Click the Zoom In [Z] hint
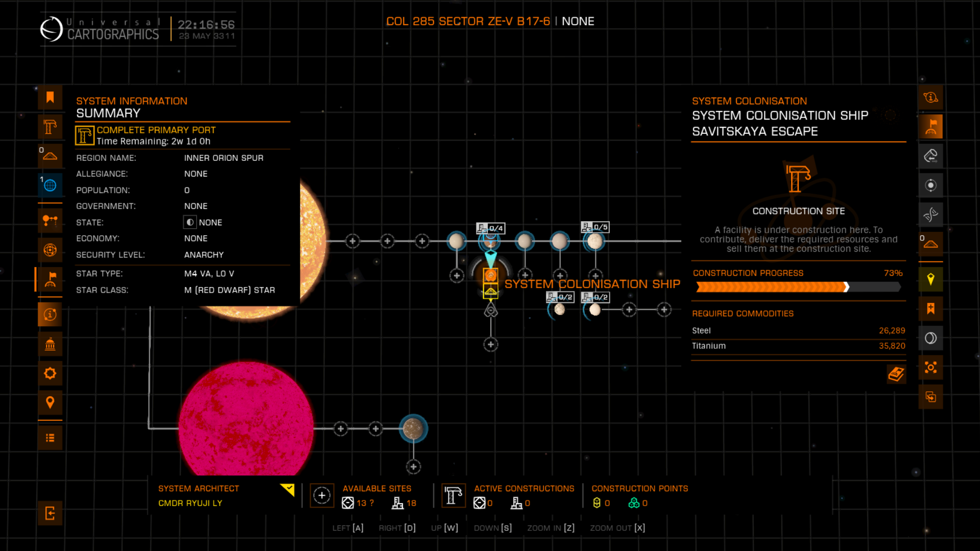This screenshot has width=980, height=551. (x=551, y=528)
